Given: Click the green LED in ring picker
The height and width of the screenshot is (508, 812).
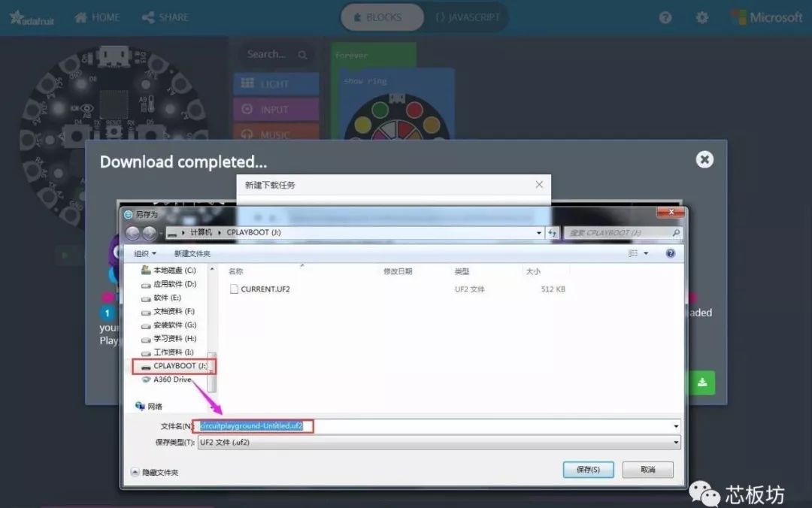Looking at the screenshot, I should (x=380, y=109).
